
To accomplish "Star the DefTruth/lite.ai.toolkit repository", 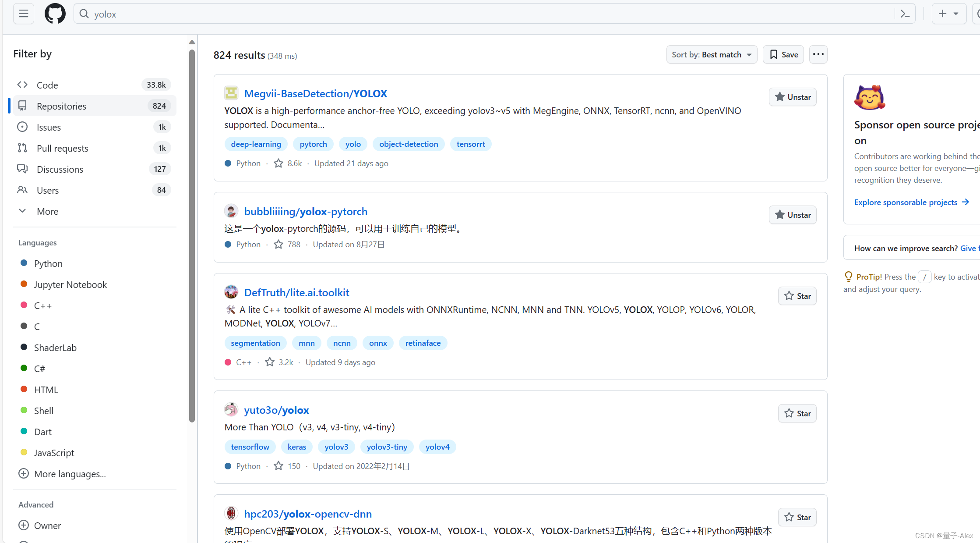I will point(797,296).
